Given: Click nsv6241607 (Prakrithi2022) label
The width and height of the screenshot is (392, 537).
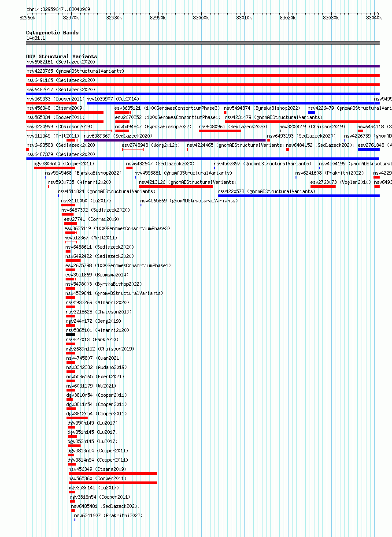Looking at the screenshot, I should click(108, 515).
